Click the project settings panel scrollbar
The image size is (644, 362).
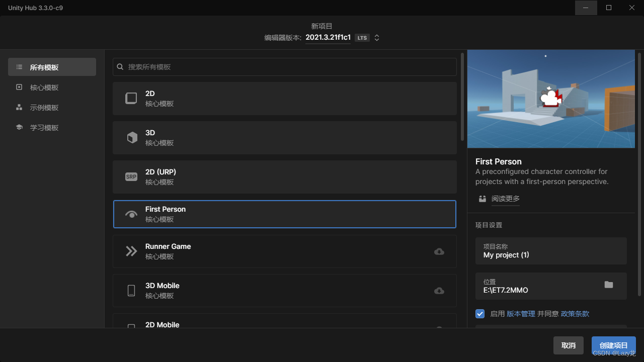639,174
